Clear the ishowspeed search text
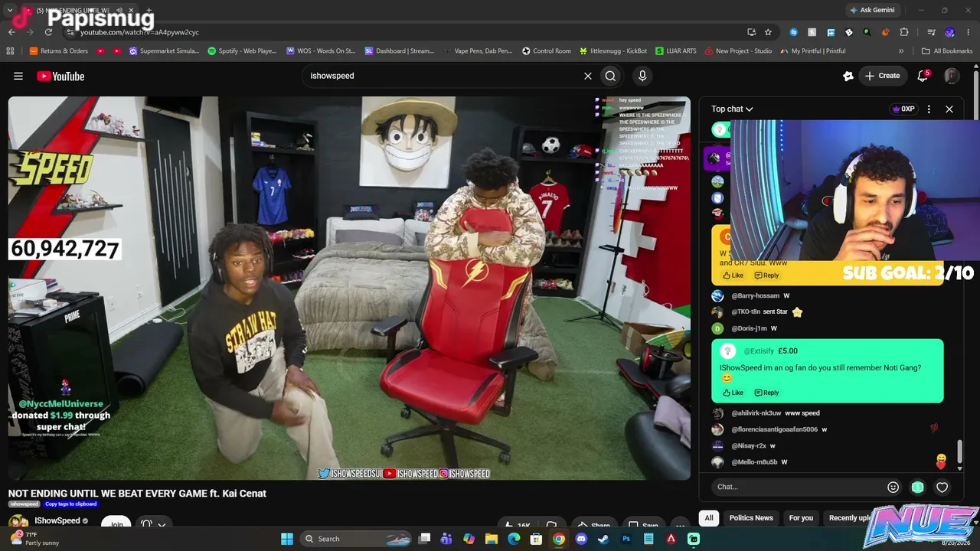This screenshot has width=980, height=551. [x=588, y=76]
